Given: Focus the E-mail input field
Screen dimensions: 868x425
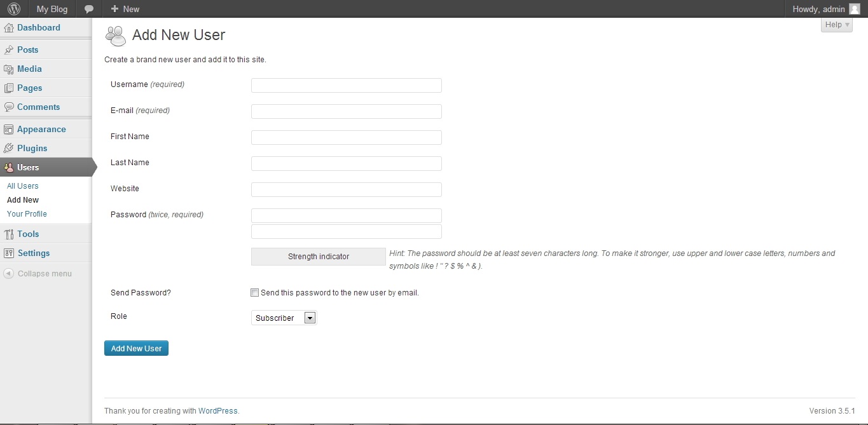Looking at the screenshot, I should (346, 112).
